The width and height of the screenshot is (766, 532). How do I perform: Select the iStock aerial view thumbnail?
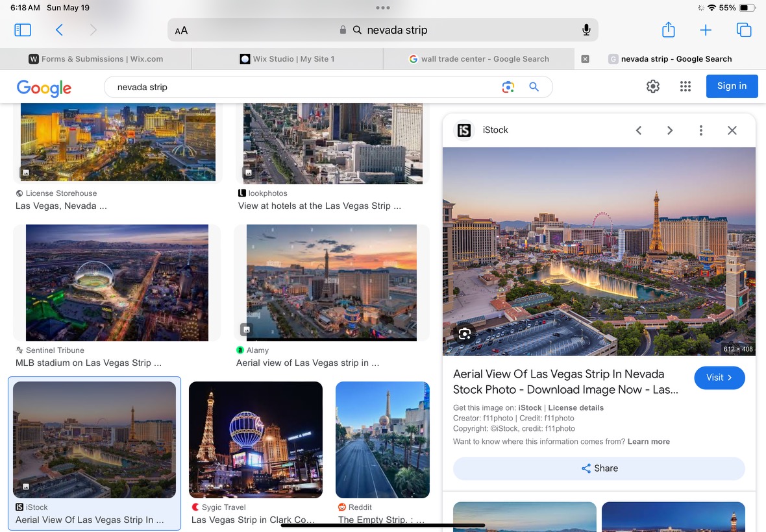coord(94,440)
